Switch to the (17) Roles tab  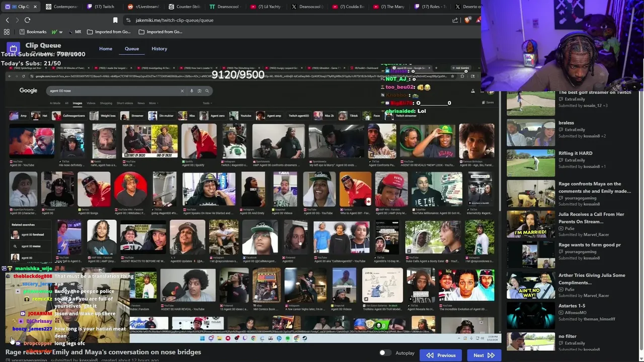coord(430,7)
